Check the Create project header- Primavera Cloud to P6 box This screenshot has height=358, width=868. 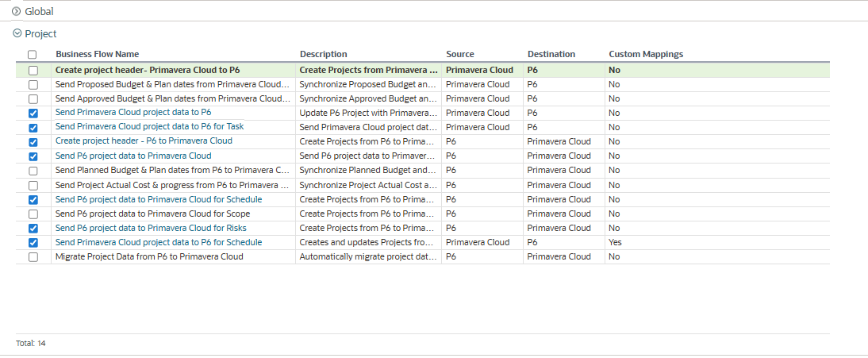(x=33, y=71)
